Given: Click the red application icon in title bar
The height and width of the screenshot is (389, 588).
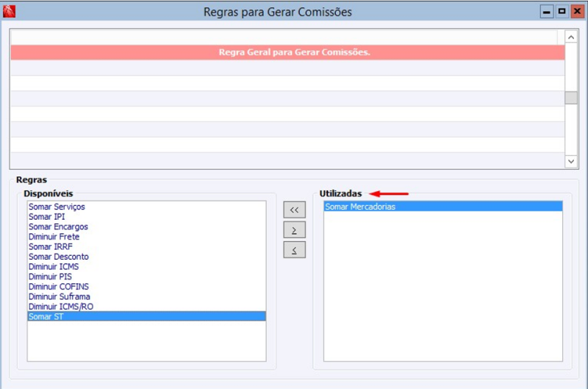Looking at the screenshot, I should [9, 12].
